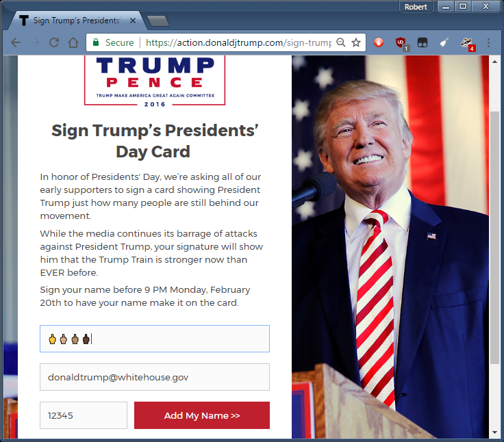Close the Sign Trump's Presidents' tab
This screenshot has width=504, height=442.
132,21
